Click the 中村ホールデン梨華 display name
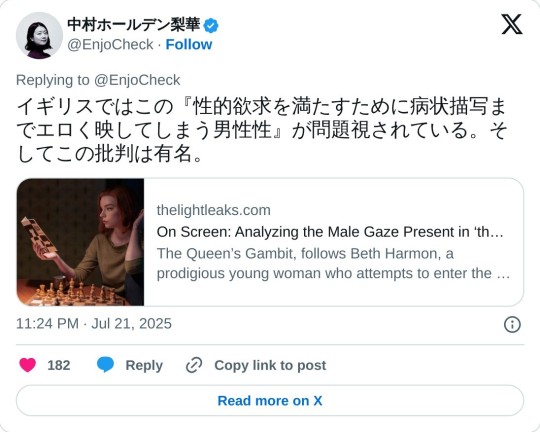Screen dimensions: 540x432 (x=134, y=25)
